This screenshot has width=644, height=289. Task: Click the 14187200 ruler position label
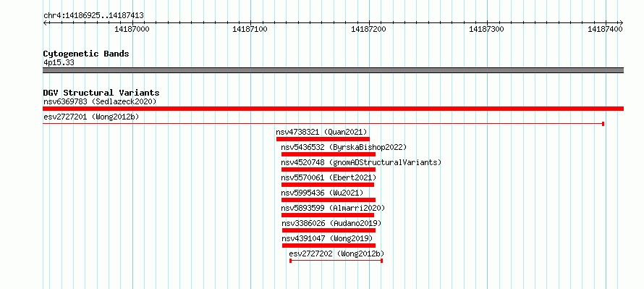point(369,29)
